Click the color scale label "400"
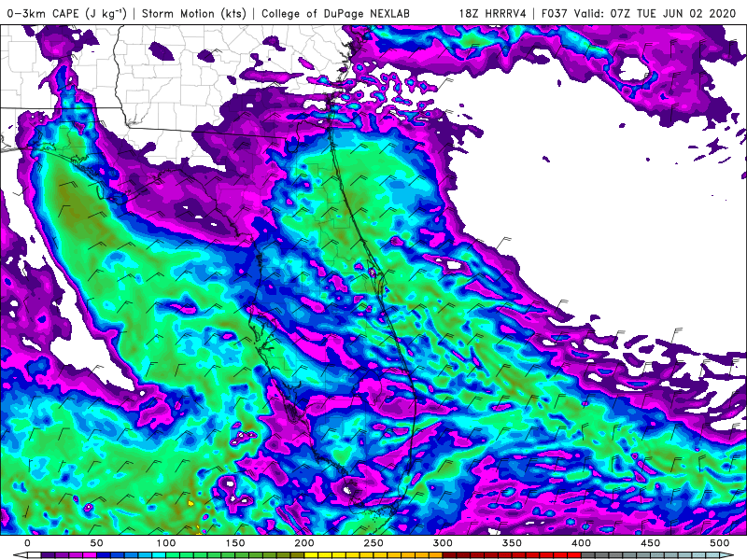 [x=581, y=543]
